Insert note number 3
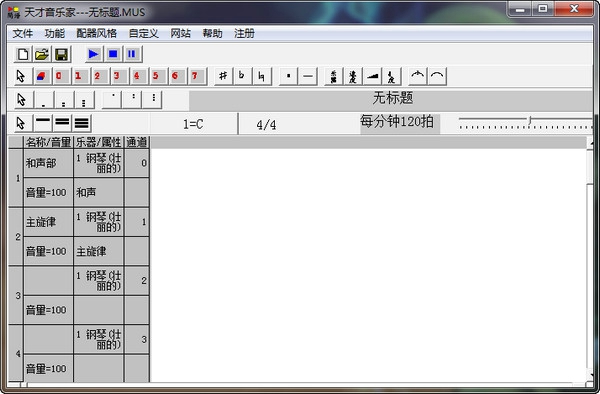 coord(119,76)
